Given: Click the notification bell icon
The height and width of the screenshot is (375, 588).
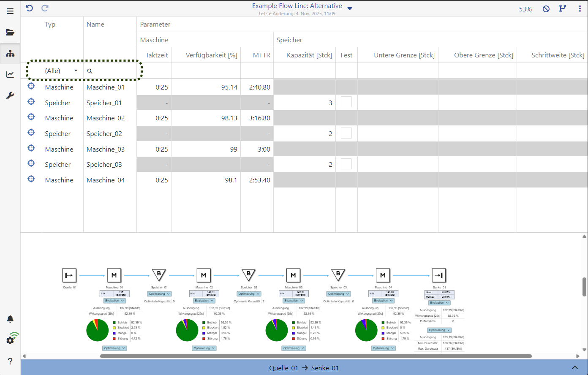Looking at the screenshot, I should click(x=10, y=319).
